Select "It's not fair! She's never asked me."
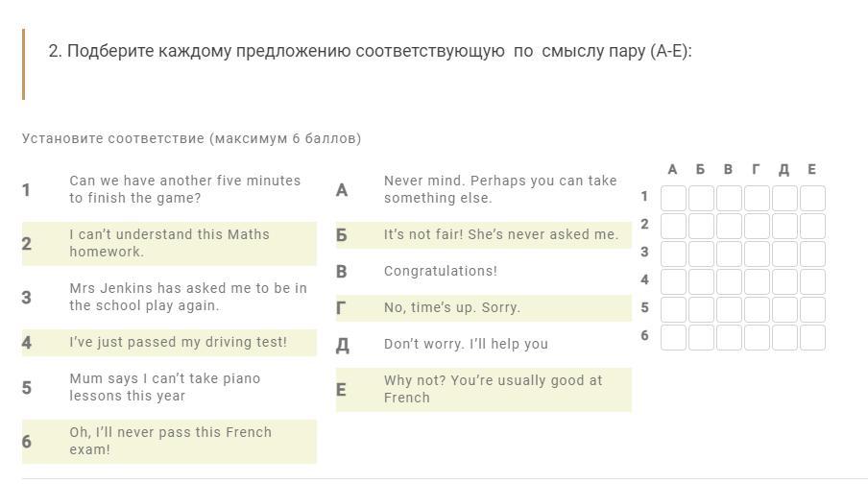Viewport: 868px width, 484px height. coord(500,234)
